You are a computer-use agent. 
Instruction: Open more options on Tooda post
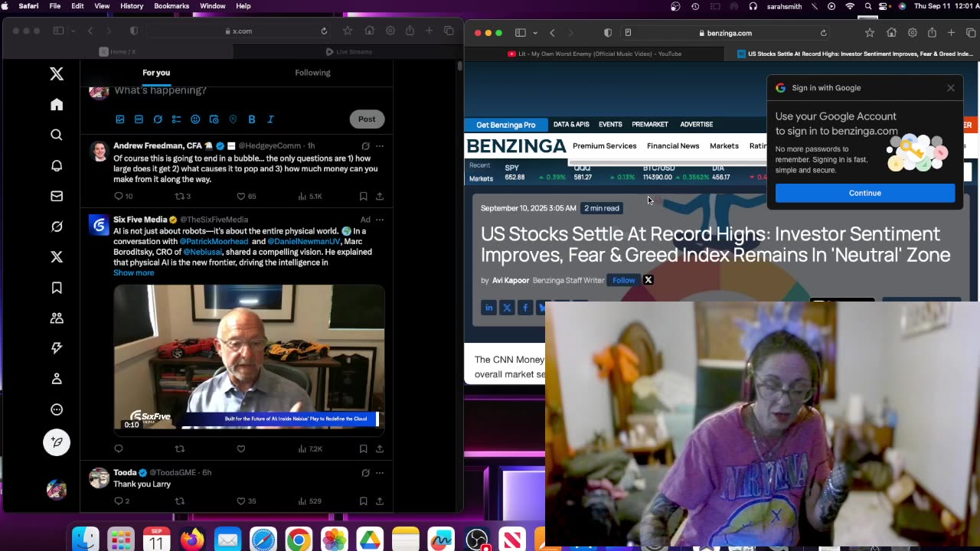coord(380,473)
